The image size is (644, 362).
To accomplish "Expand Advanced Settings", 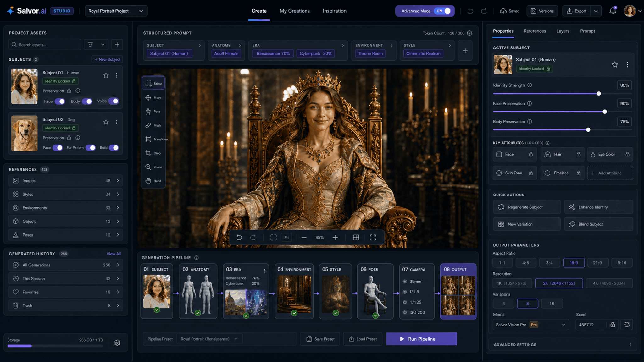I will 563,345.
